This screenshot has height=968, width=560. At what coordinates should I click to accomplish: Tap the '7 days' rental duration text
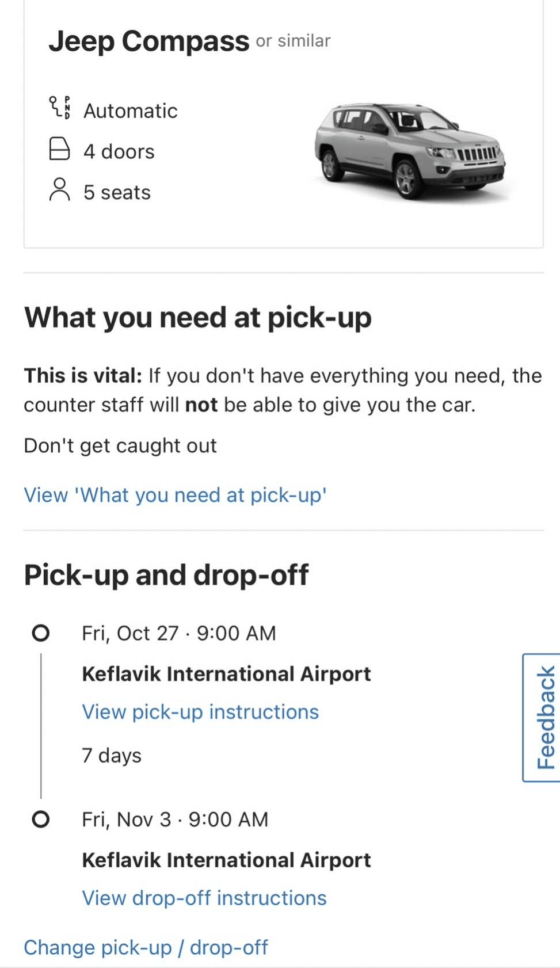pyautogui.click(x=111, y=755)
